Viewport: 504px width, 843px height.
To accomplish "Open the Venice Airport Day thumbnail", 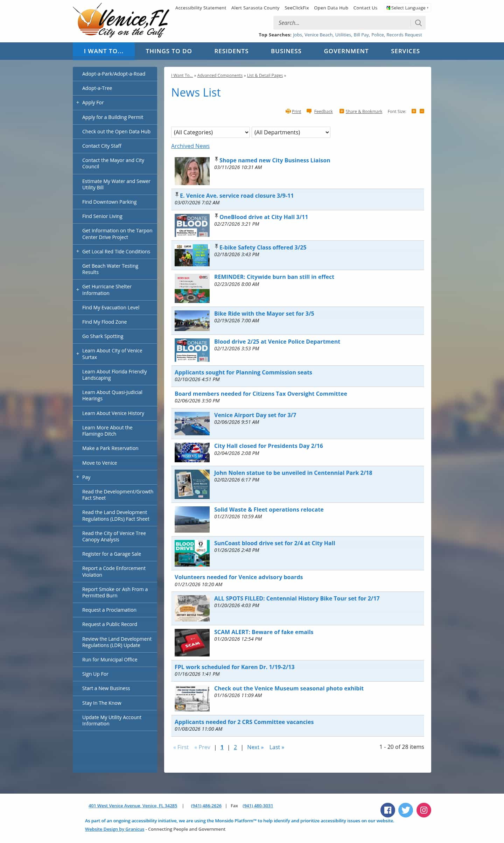I will point(192,423).
